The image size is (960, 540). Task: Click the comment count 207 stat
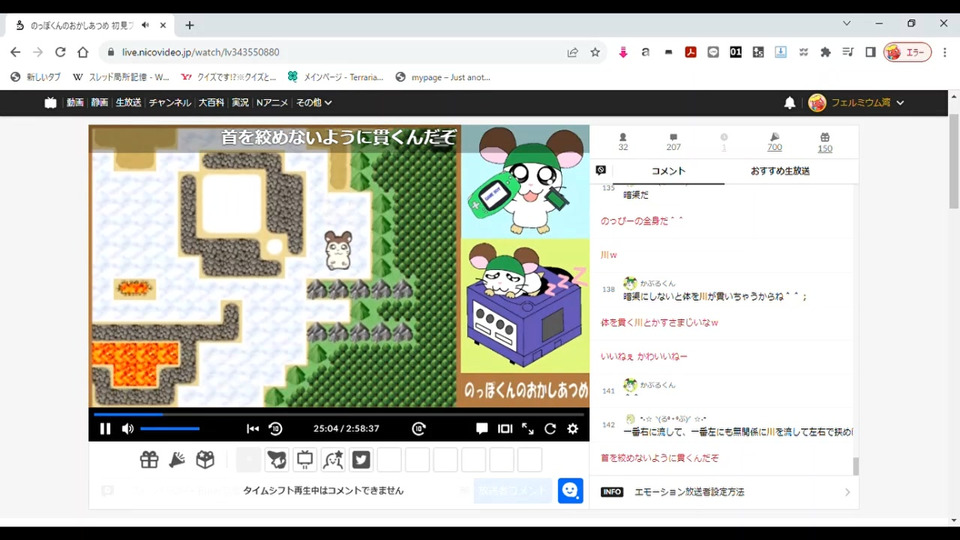point(673,142)
